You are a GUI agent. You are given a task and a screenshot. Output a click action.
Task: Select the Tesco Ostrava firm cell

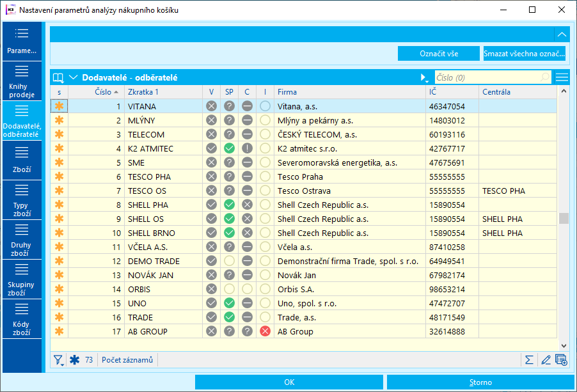[349, 191]
